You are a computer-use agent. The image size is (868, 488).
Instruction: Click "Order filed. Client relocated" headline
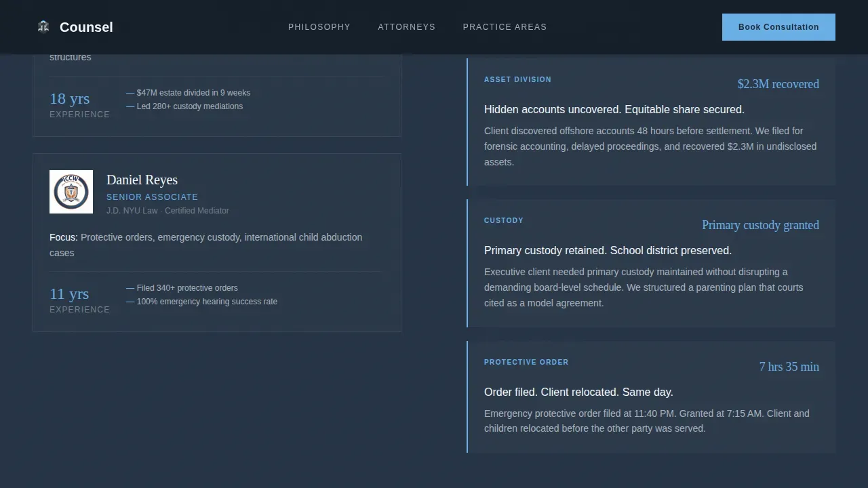point(578,392)
